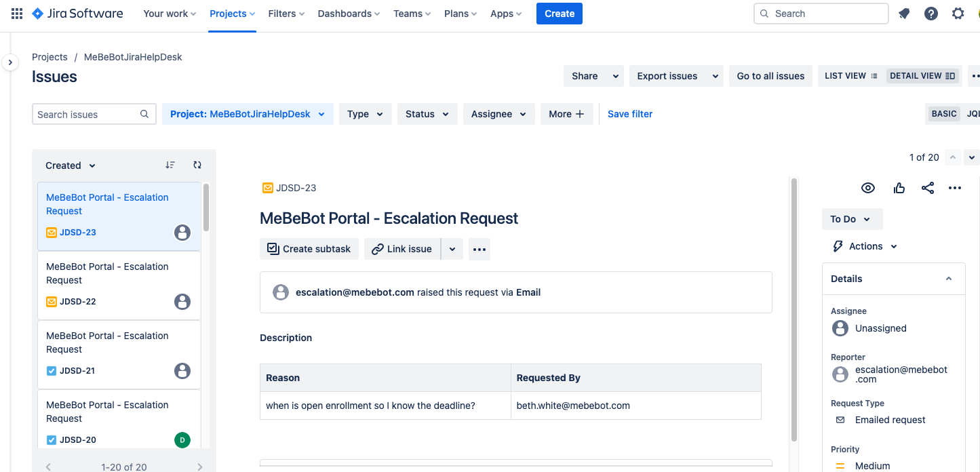Viewport: 980px width, 472px height.
Task: Open Your work menu
Action: 170,14
